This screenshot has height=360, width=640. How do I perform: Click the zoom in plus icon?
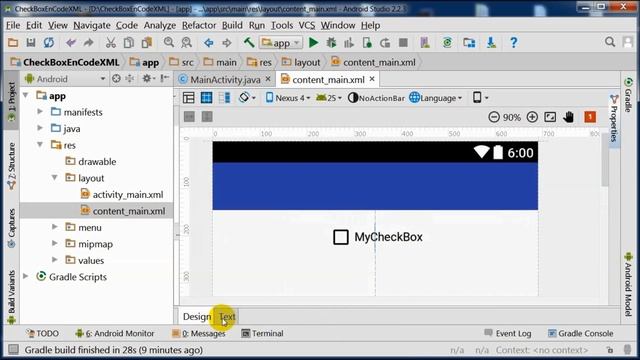(532, 117)
